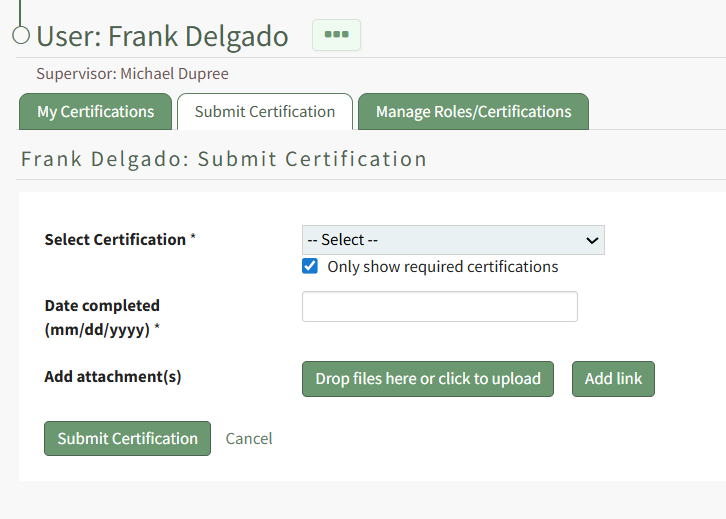Click the 'Date completed (mm/dd/yyyy)' label
The width and height of the screenshot is (726, 519).
102,317
